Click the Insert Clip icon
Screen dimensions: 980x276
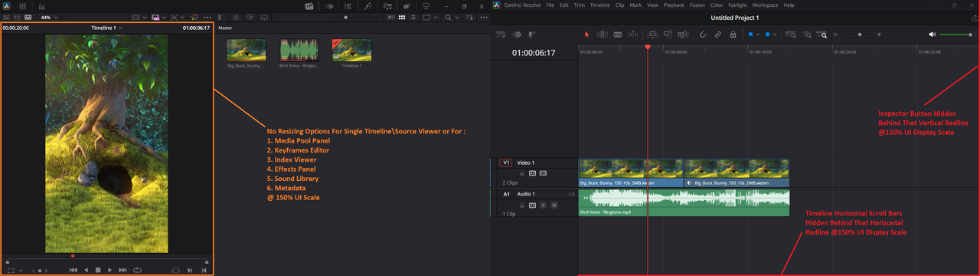tap(652, 34)
